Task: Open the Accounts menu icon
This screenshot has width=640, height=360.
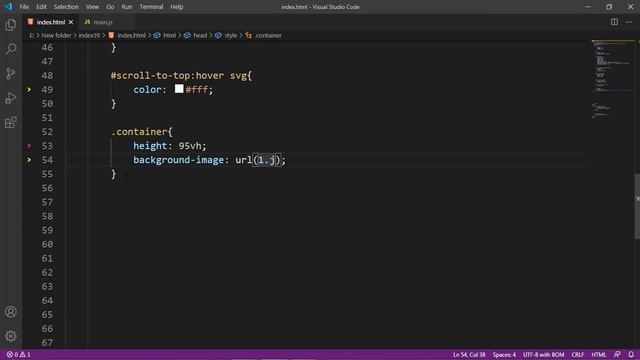Action: click(x=11, y=312)
